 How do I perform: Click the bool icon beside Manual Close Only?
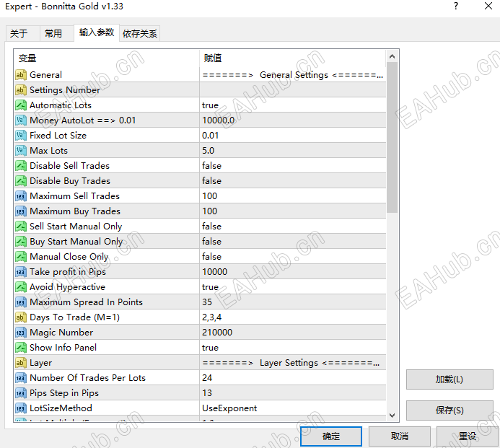pos(21,257)
